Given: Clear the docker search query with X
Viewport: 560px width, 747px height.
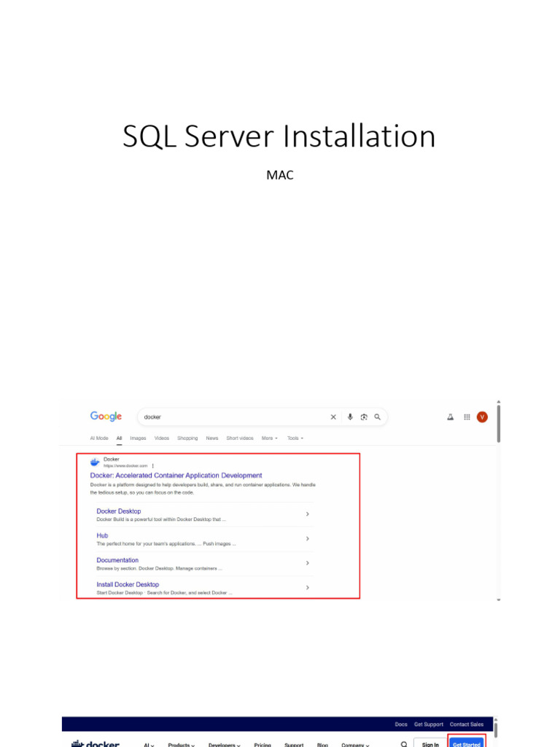Looking at the screenshot, I should coord(333,417).
